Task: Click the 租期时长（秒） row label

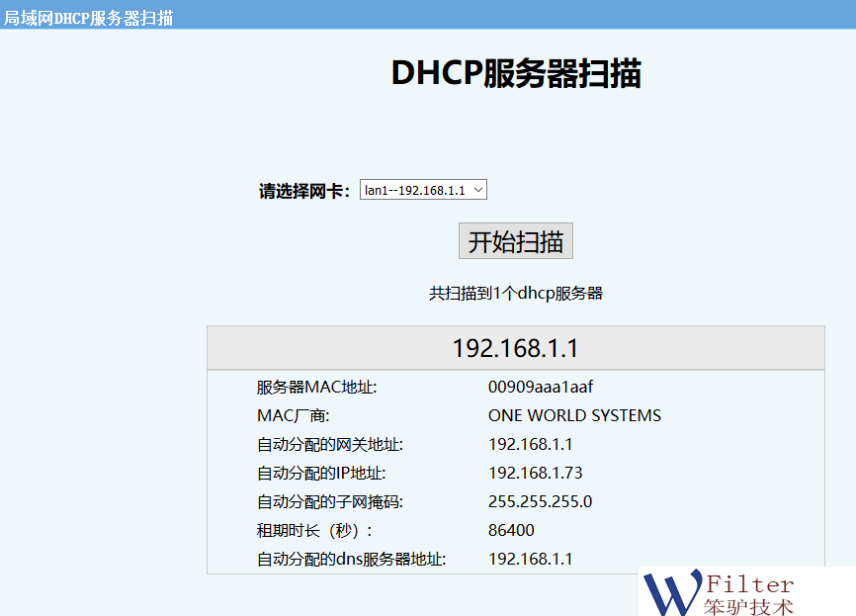Action: click(x=314, y=530)
